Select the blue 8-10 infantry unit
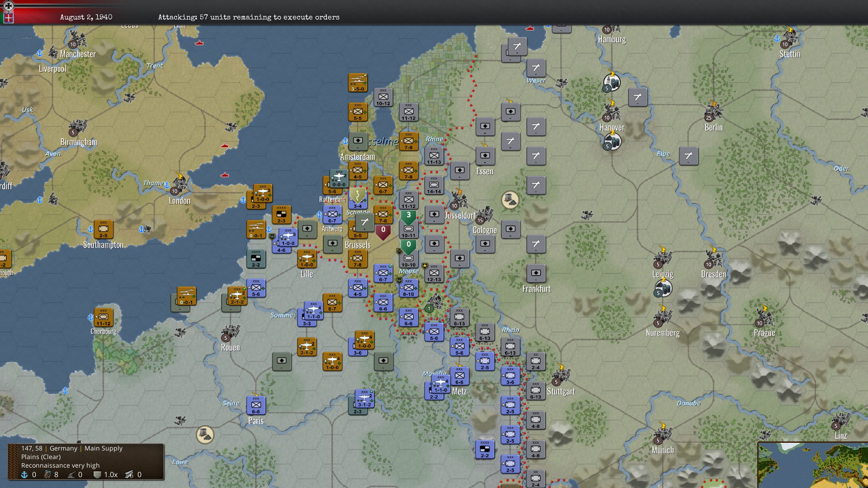Screen dimensions: 868x488 (408, 288)
